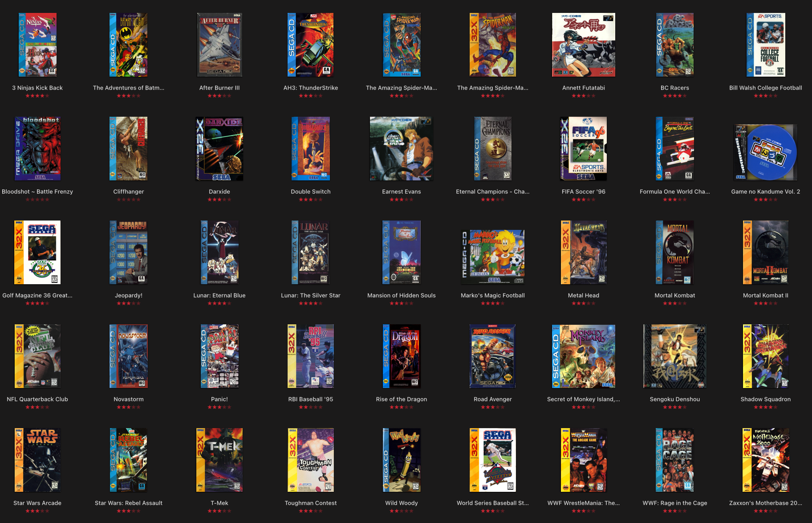Set star rating under T-Mek

pos(219,511)
